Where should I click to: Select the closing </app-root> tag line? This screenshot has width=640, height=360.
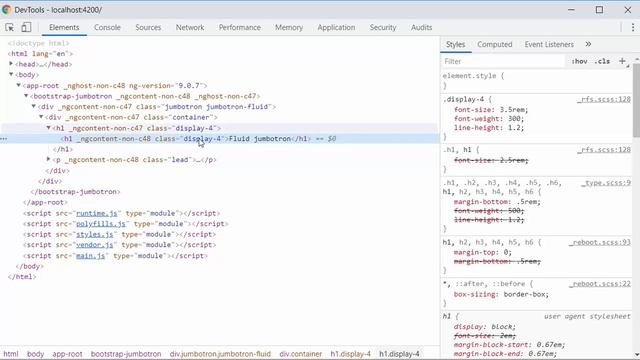click(x=45, y=202)
